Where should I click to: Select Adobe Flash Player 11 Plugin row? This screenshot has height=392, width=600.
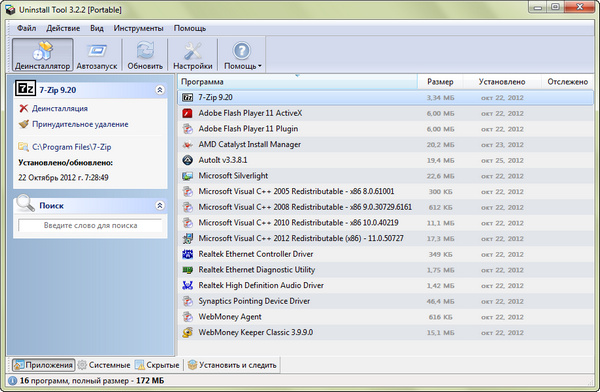[x=386, y=129]
